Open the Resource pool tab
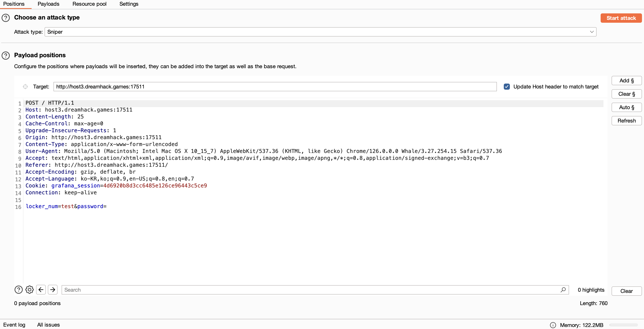 pos(90,4)
